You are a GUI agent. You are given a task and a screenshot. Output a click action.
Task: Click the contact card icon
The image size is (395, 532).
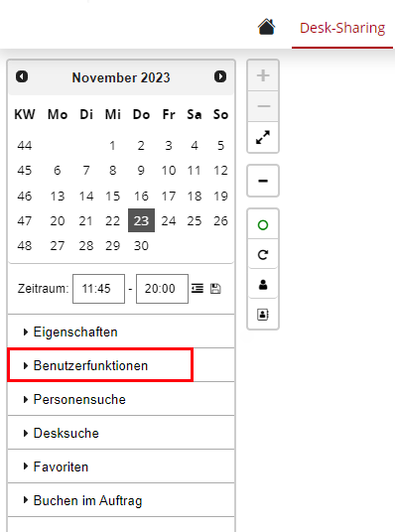[x=263, y=315]
